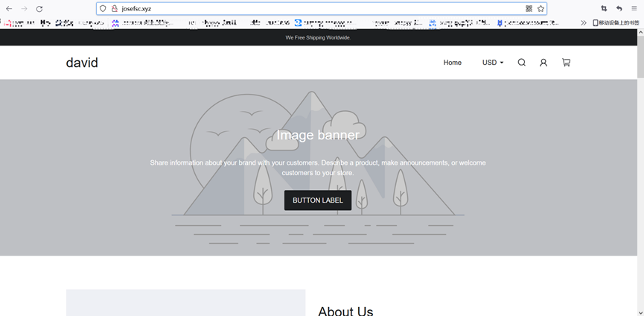644x316 pixels.
Task: Click the page scrollbar up arrow
Action: tap(640, 33)
